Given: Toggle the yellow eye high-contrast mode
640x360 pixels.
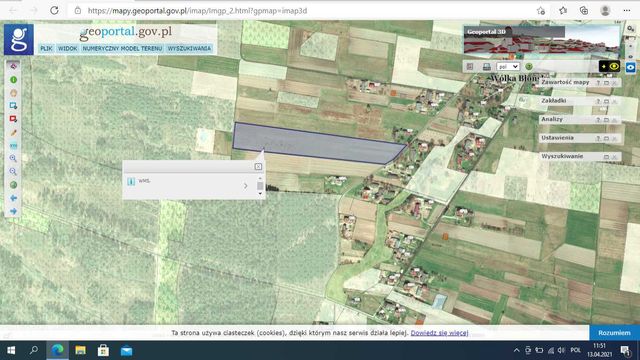Looking at the screenshot, I should [609, 66].
